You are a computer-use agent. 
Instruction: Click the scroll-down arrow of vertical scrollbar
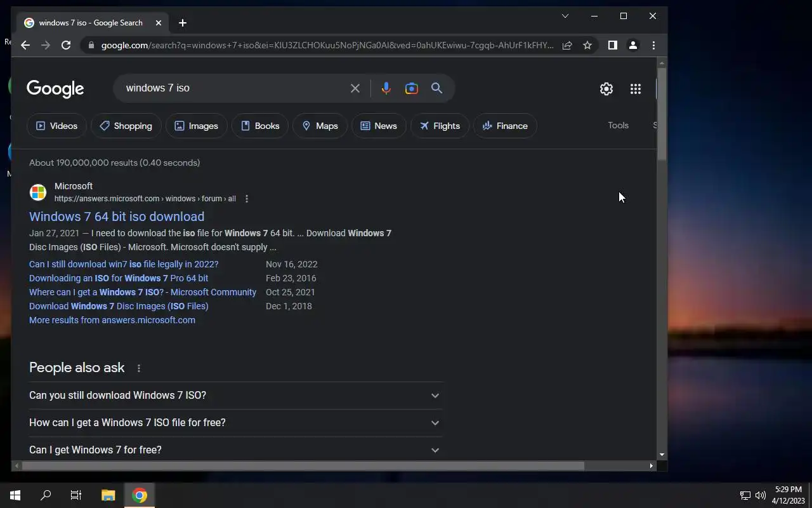click(662, 455)
